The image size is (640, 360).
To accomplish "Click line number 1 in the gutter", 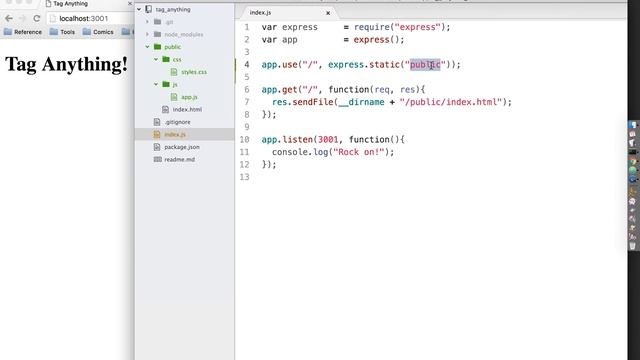I will (247, 27).
